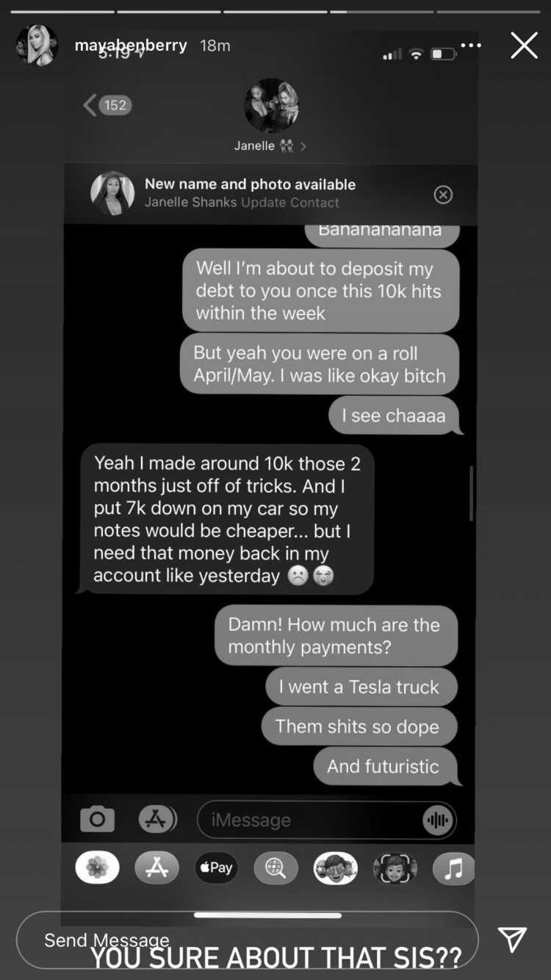Tap Update Contact link for Janelle Shanks
The image size is (551, 980).
click(x=291, y=202)
